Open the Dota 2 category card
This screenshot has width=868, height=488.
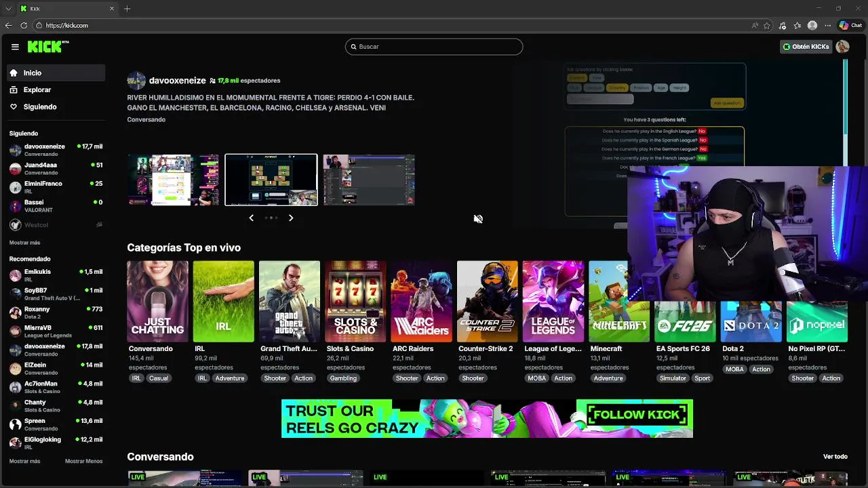coord(751,322)
